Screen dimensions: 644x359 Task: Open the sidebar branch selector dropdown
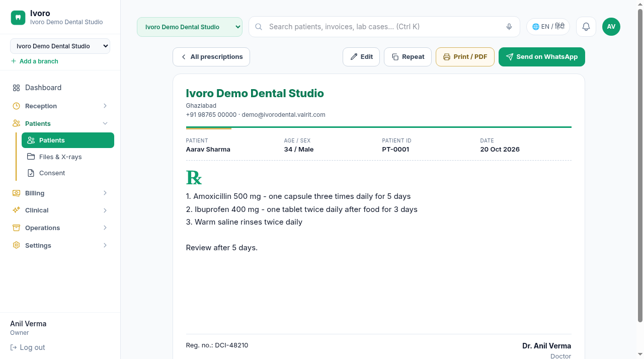60,46
